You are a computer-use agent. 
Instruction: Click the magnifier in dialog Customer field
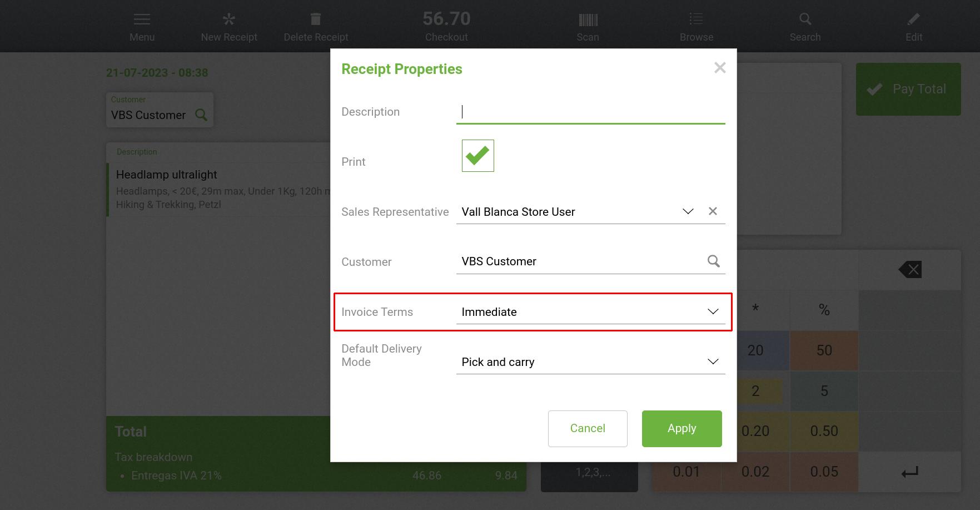click(713, 261)
